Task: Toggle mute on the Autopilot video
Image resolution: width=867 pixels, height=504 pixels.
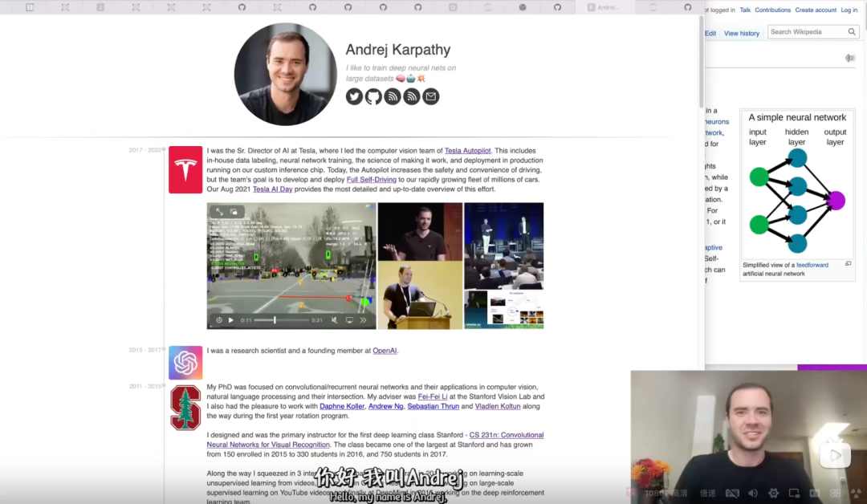Action: pyautogui.click(x=334, y=320)
